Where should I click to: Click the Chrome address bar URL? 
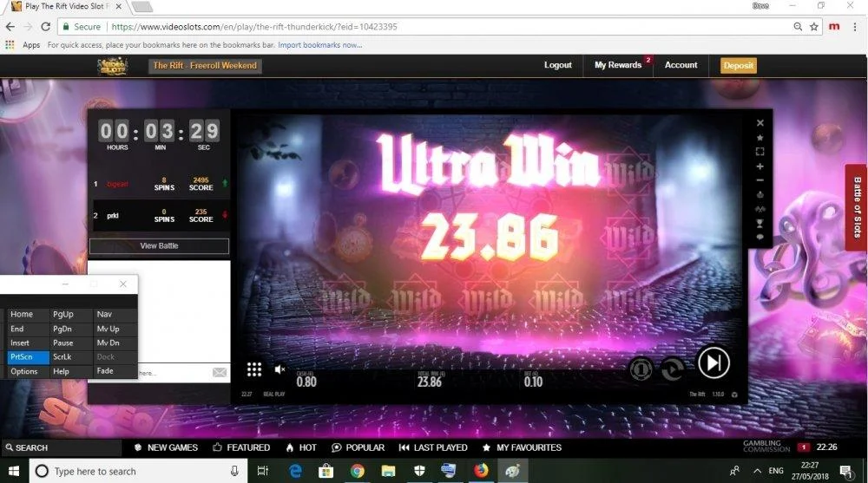pyautogui.click(x=254, y=27)
